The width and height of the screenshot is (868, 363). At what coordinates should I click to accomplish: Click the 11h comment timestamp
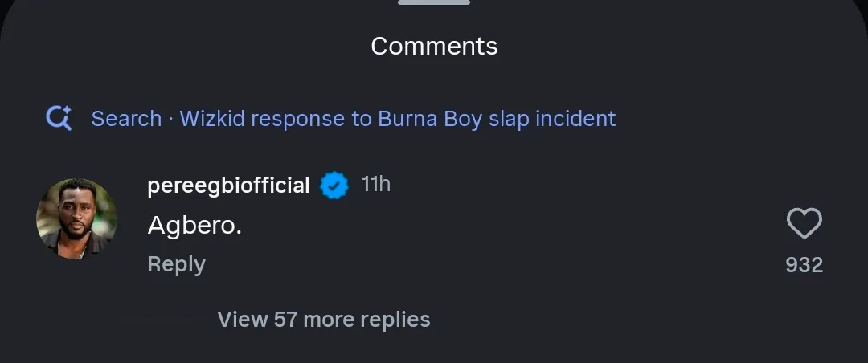[x=375, y=185]
